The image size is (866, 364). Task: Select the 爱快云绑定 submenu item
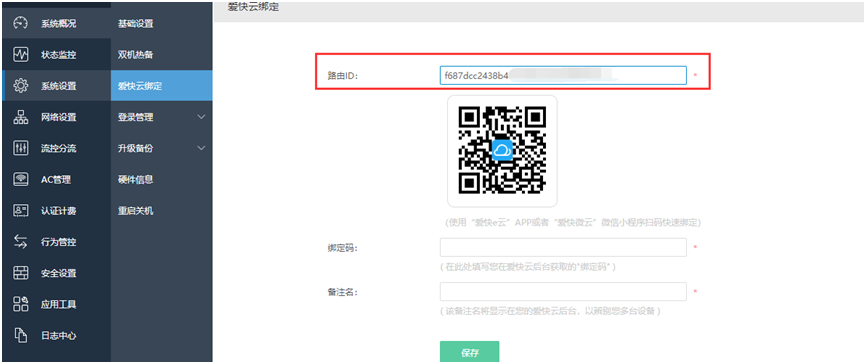(x=161, y=86)
